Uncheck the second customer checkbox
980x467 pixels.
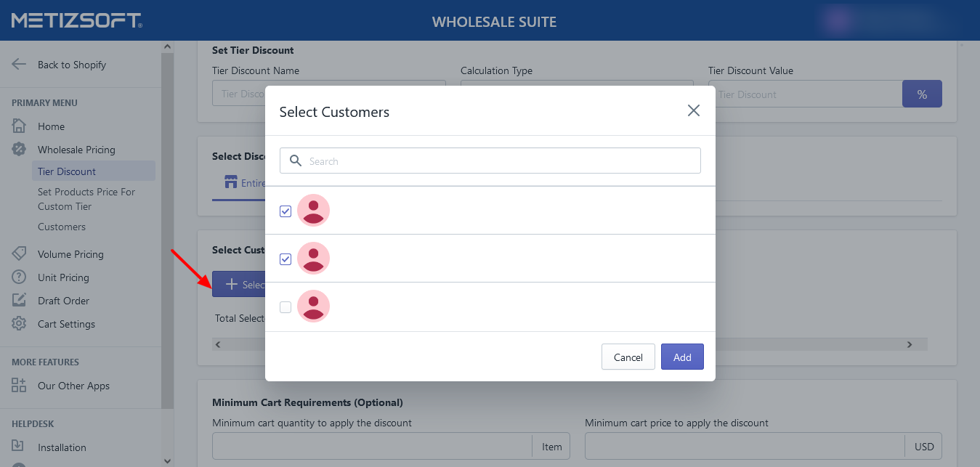tap(286, 259)
